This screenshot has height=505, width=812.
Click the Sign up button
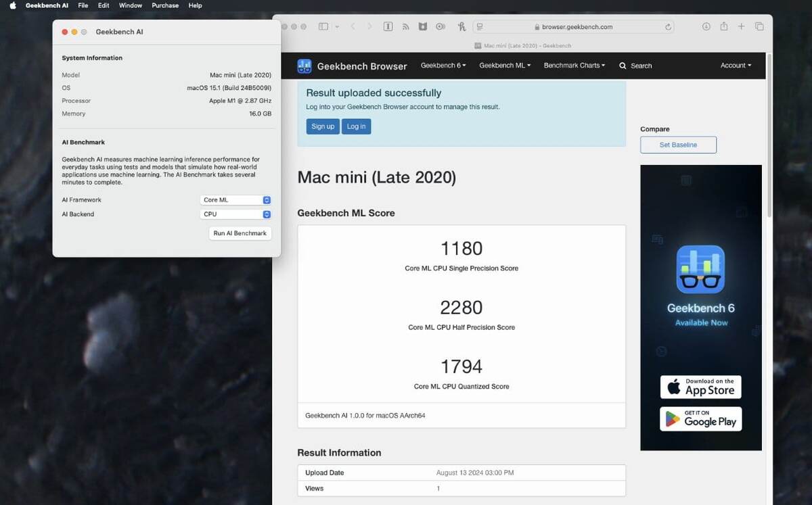tap(323, 126)
